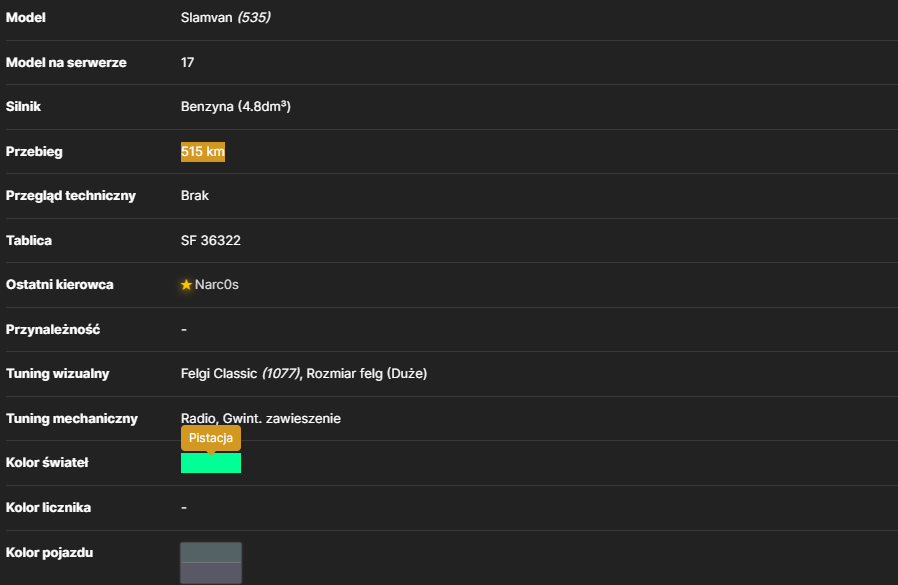The width and height of the screenshot is (898, 585).
Task: Click the Kolor licznika row label
Action: click(x=48, y=508)
